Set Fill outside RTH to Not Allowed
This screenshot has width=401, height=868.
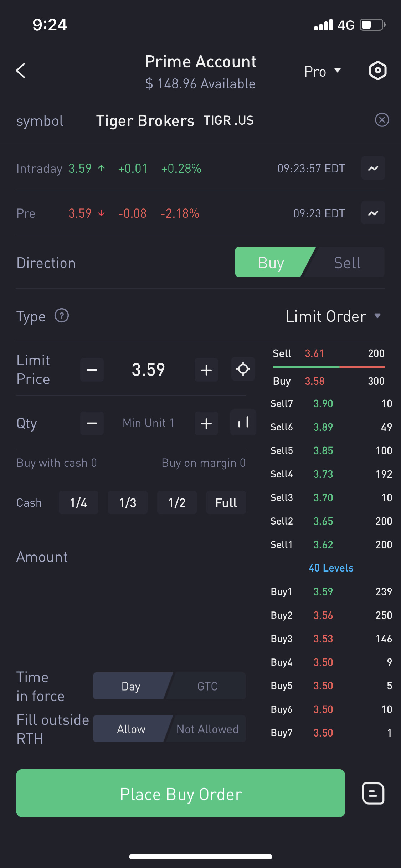click(x=207, y=729)
